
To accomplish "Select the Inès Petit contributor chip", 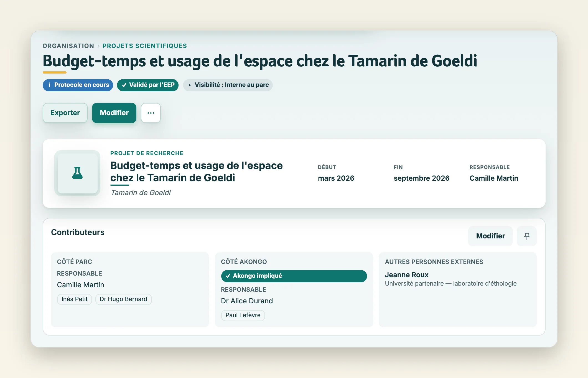I will [x=75, y=299].
